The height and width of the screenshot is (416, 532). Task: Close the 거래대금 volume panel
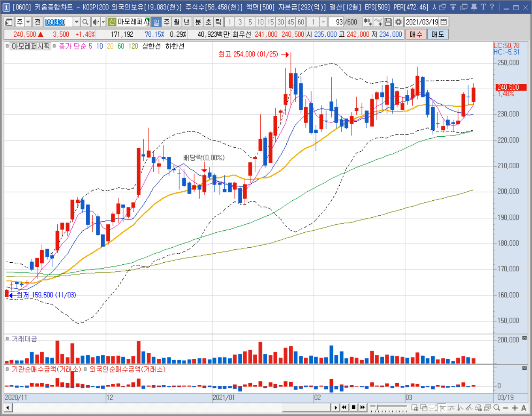tap(524, 338)
